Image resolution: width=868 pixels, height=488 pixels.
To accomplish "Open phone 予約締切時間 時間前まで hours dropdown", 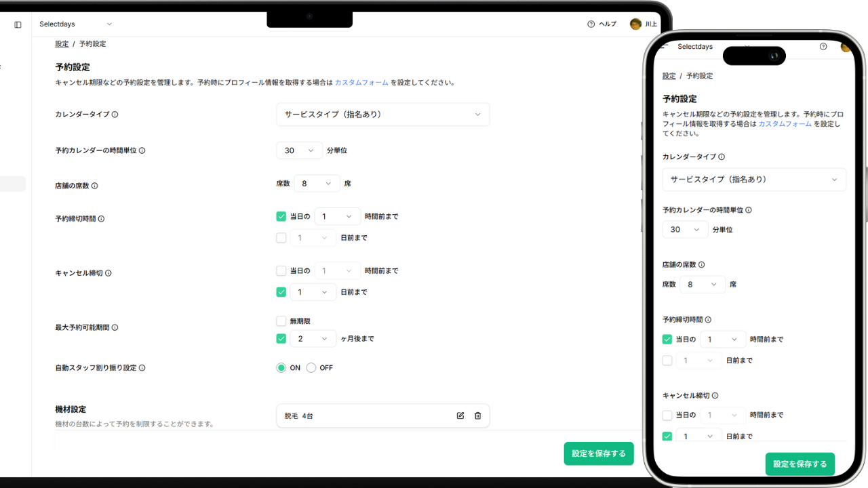I will pos(724,339).
